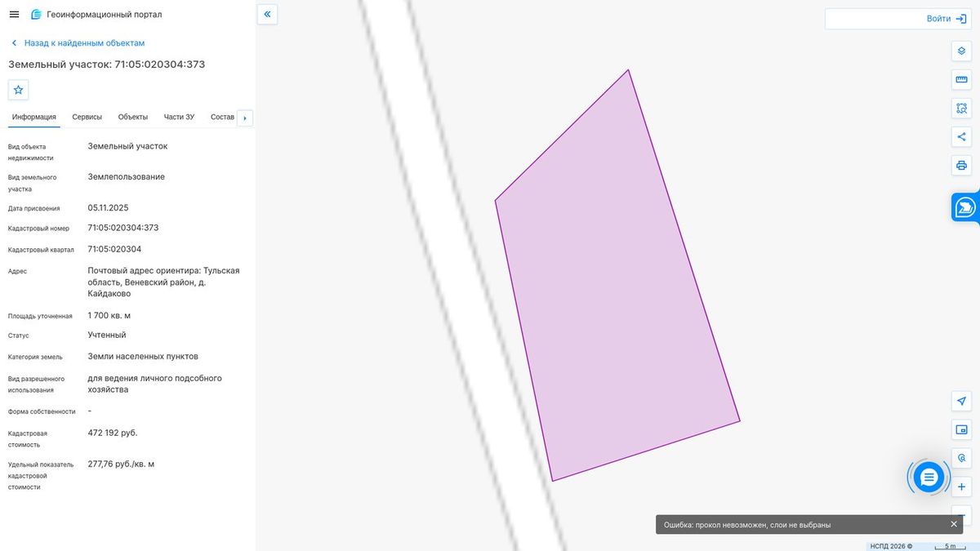Open the round chat support button
Image resolution: width=980 pixels, height=551 pixels.
(x=929, y=478)
